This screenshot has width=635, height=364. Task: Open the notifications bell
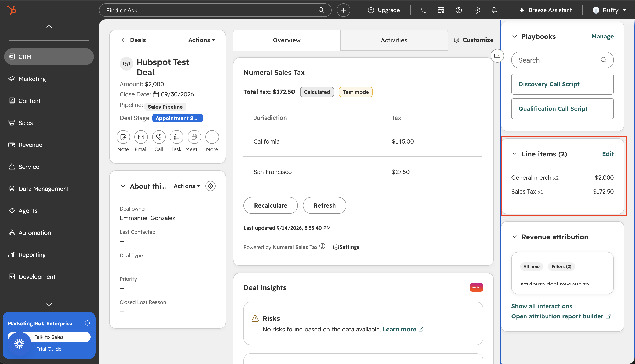(x=494, y=10)
